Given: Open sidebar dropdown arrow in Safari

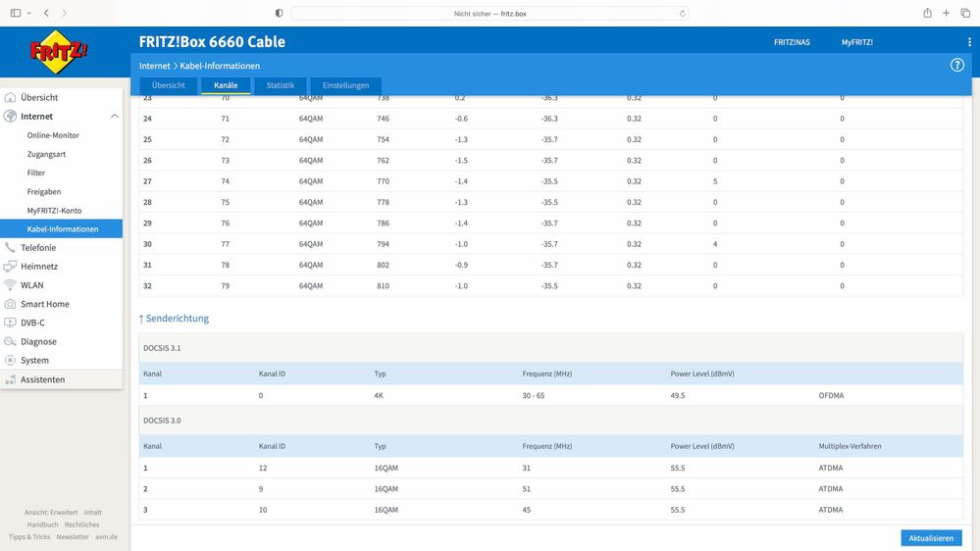Looking at the screenshot, I should pos(28,13).
